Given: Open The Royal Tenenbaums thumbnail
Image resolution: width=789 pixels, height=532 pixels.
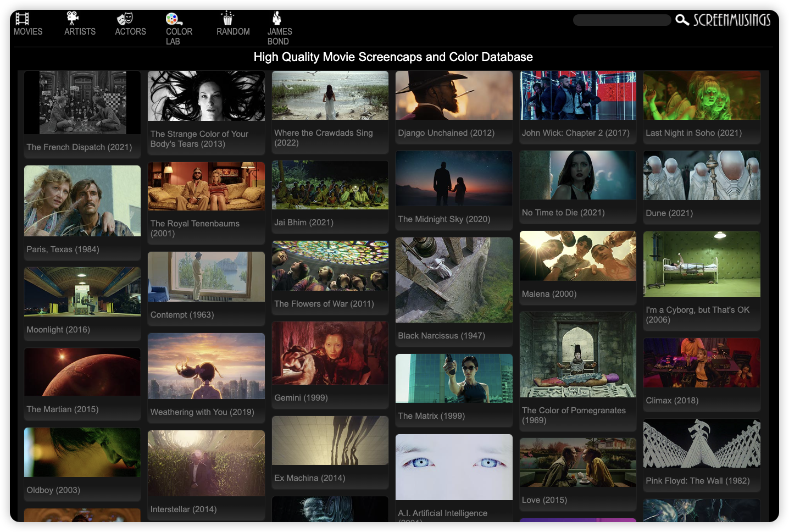Looking at the screenshot, I should pos(206,186).
